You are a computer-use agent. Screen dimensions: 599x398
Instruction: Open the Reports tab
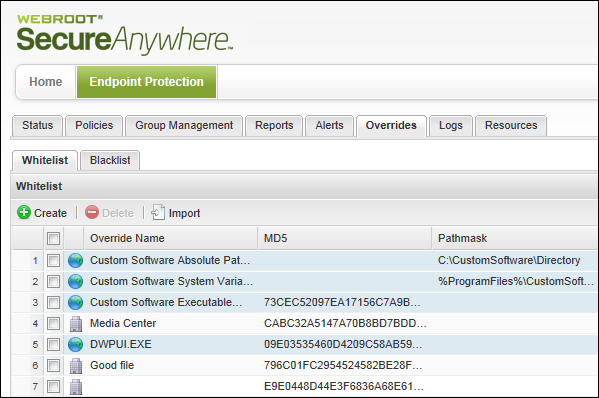274,125
